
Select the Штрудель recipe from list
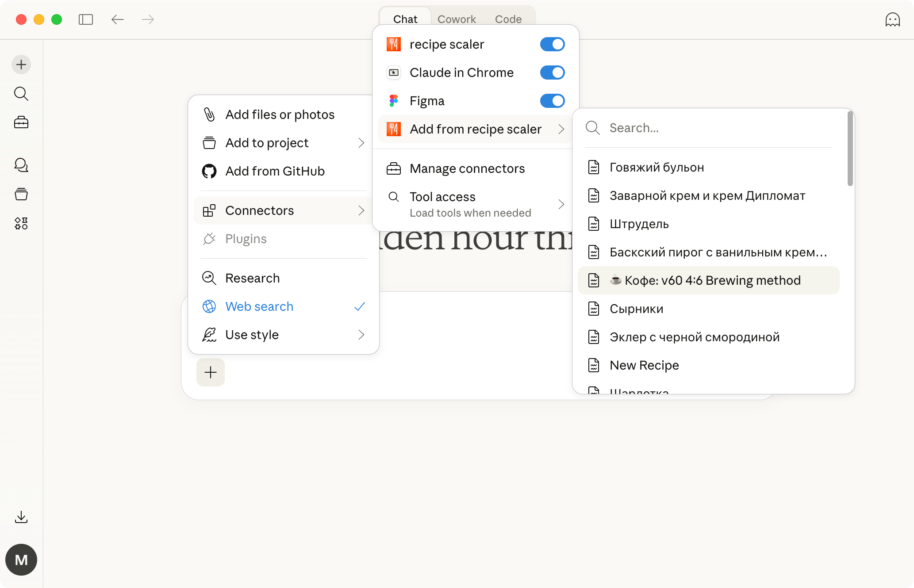pyautogui.click(x=639, y=224)
